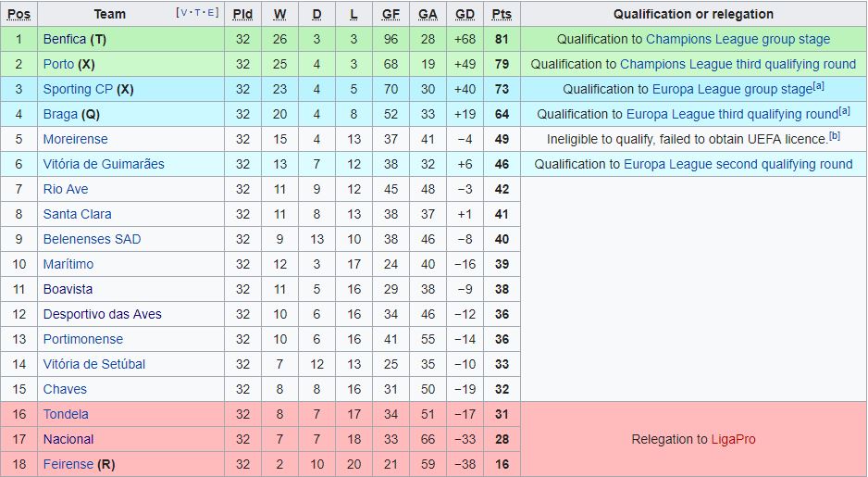Click the Porto team link

tap(58, 64)
